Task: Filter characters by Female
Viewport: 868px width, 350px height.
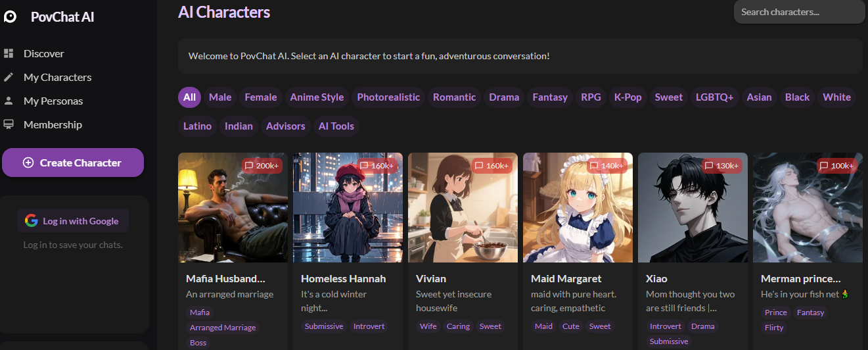Action: click(261, 97)
